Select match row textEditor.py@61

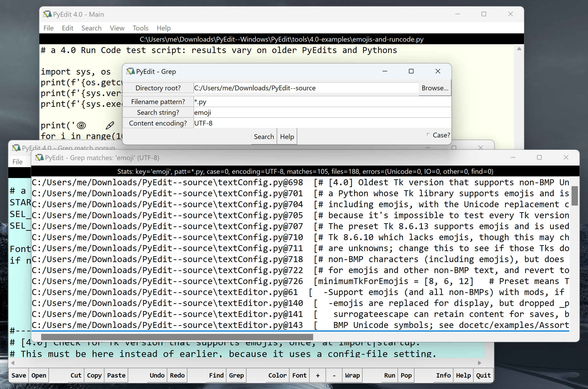[x=300, y=292]
